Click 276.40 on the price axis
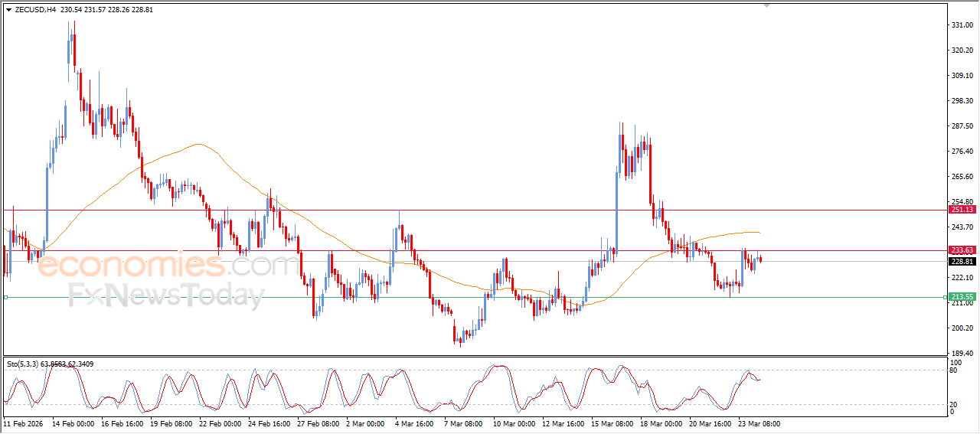This screenshot has width=980, height=434. [962, 152]
